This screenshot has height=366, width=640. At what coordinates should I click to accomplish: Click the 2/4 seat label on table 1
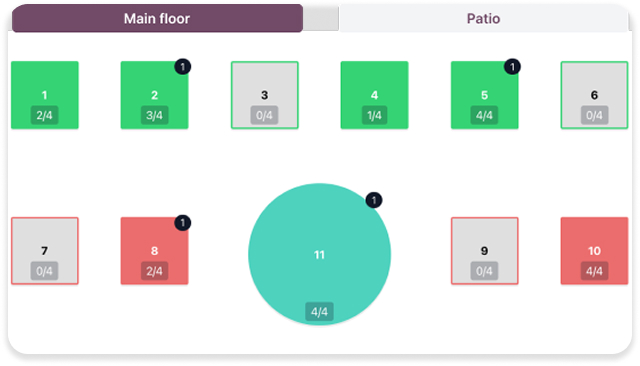[x=44, y=115]
